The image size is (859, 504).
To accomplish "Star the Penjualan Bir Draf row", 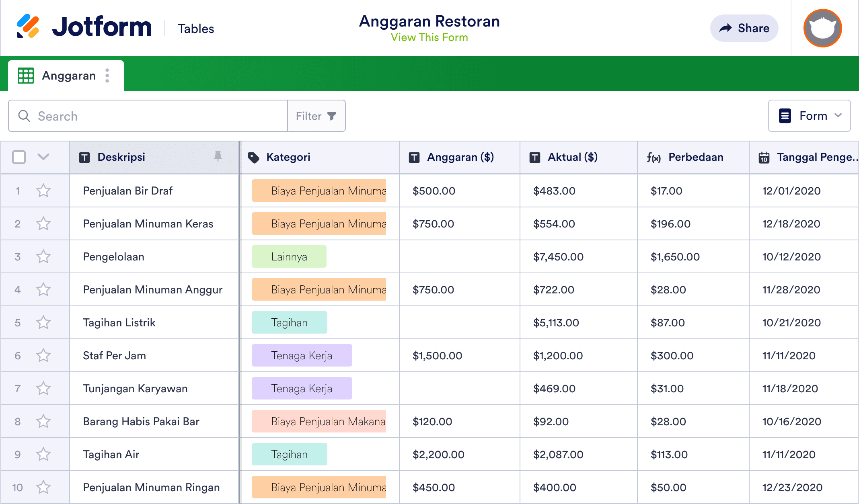I will coord(43,191).
